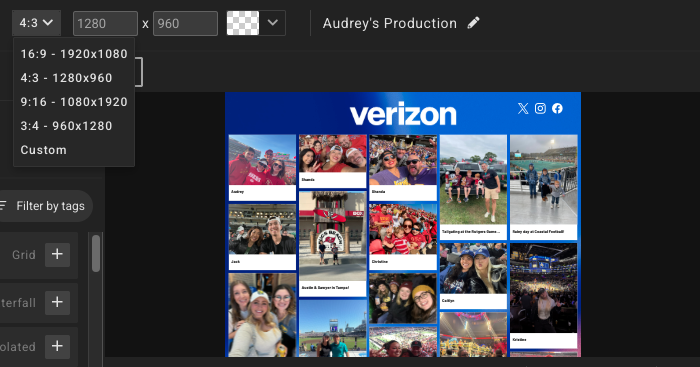Edit production name with pencil icon

pos(473,23)
